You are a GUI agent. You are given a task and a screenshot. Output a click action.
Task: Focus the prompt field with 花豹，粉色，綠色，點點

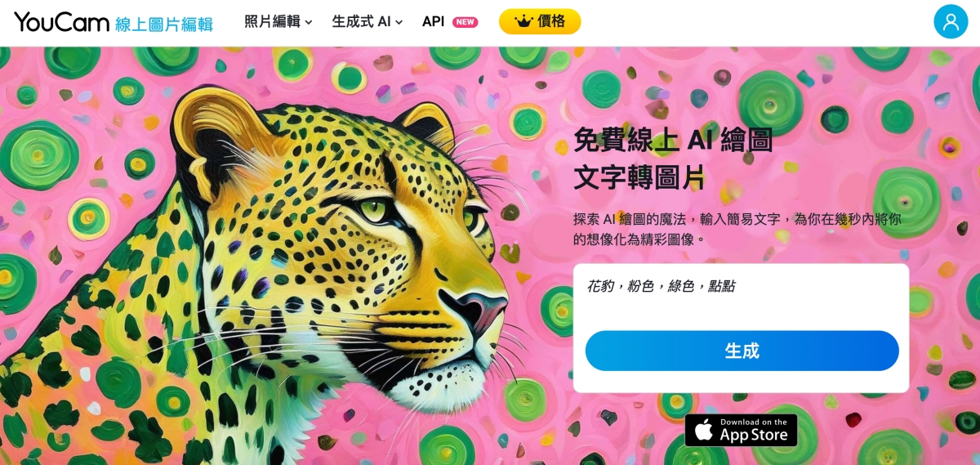point(741,294)
